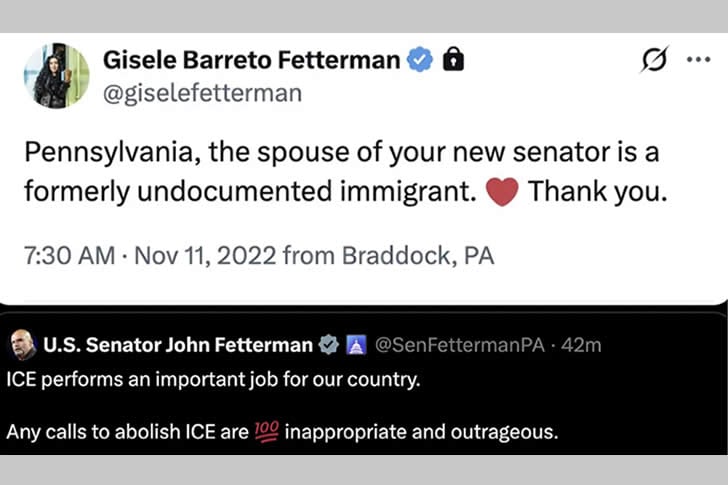Click the Capitol building affiliation badge
728x485 pixels.
(355, 346)
